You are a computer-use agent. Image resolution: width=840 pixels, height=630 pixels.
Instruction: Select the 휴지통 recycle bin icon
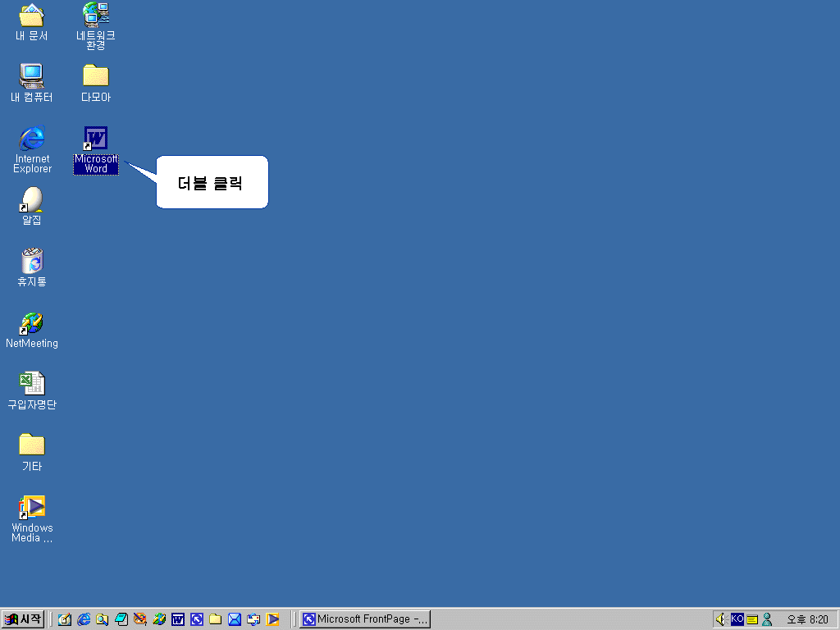coord(32,267)
